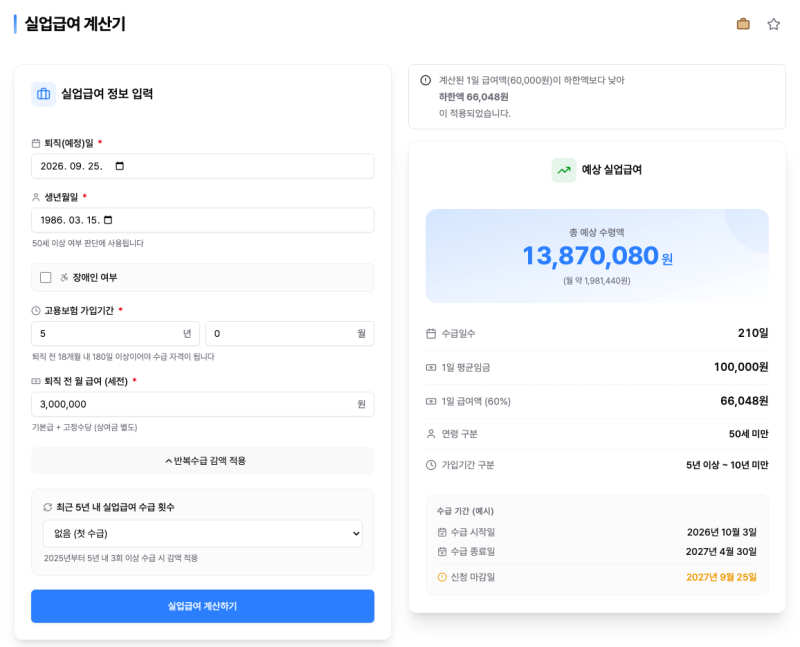
Task: Click the calendar icon beside 퇴직(예정)일 label
Action: coord(36,143)
